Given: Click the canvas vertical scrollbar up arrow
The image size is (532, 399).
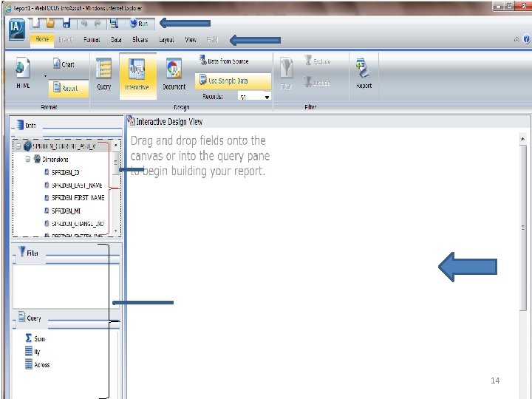Looking at the screenshot, I should point(522,139).
